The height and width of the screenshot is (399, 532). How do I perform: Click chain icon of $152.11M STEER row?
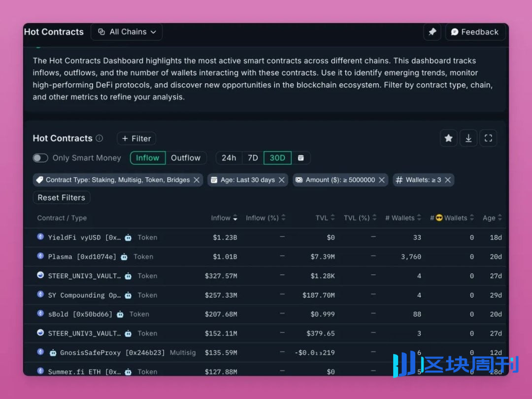(x=40, y=333)
